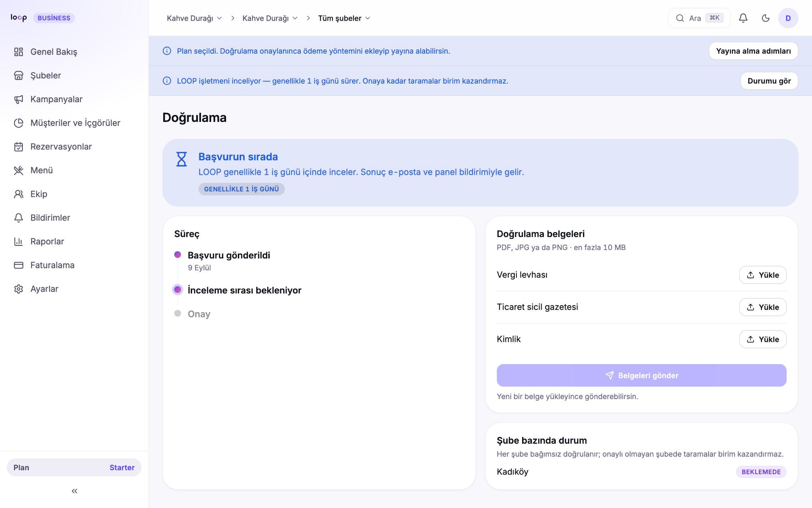Image resolution: width=812 pixels, height=508 pixels.
Task: Click info icon on LOOP inceliyor banner
Action: [x=167, y=81]
